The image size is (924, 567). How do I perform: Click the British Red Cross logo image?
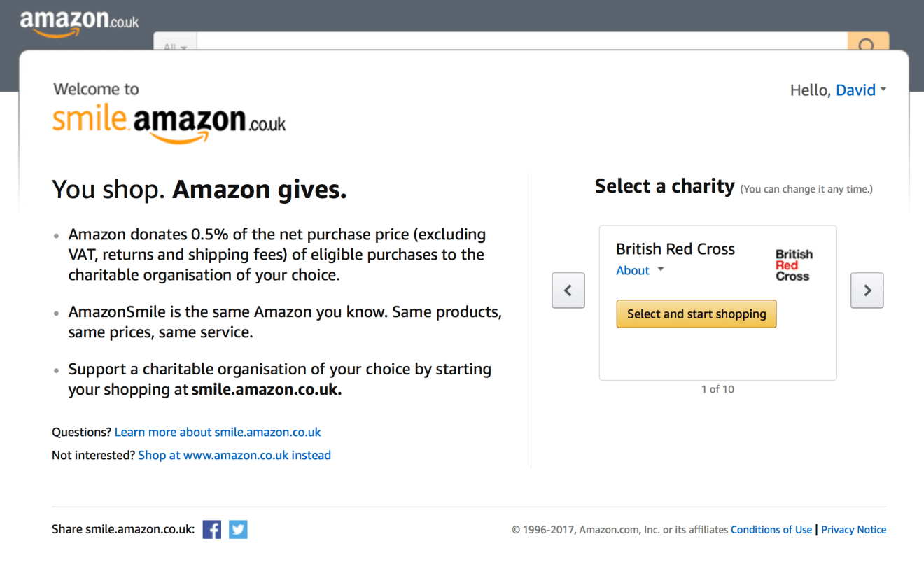tap(792, 265)
